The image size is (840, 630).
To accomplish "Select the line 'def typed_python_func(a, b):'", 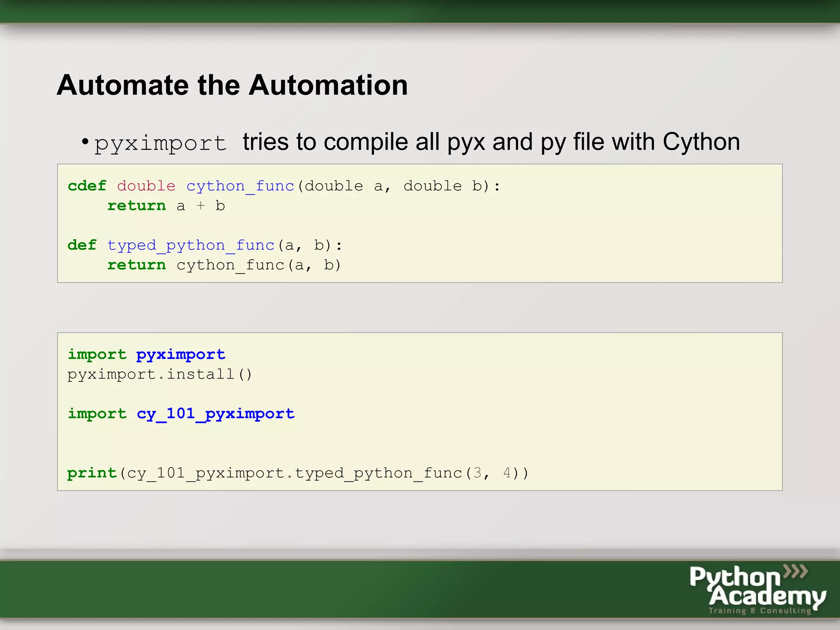I will pos(205,246).
